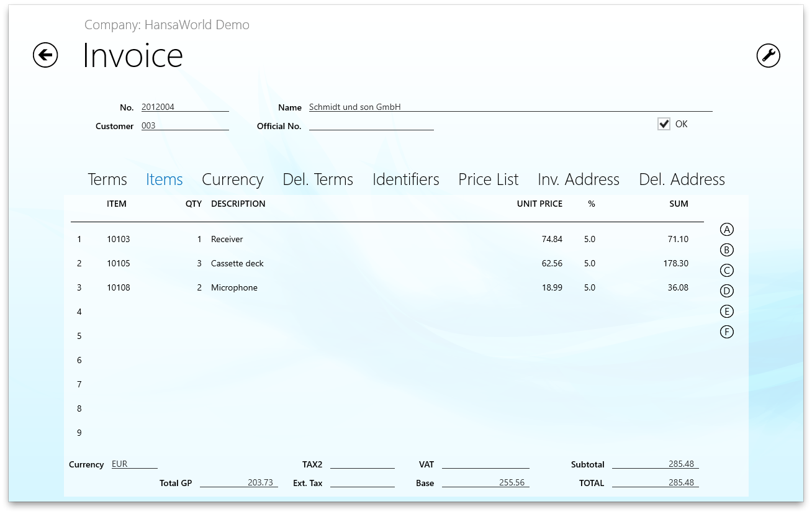Viewport: 812px width, 514px height.
Task: Toggle the OK checkbox
Action: click(664, 124)
